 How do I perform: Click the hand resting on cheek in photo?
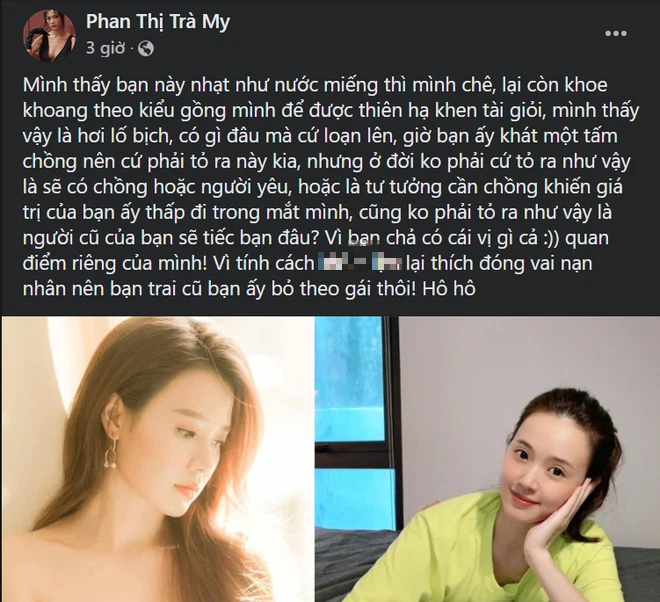coord(566,522)
